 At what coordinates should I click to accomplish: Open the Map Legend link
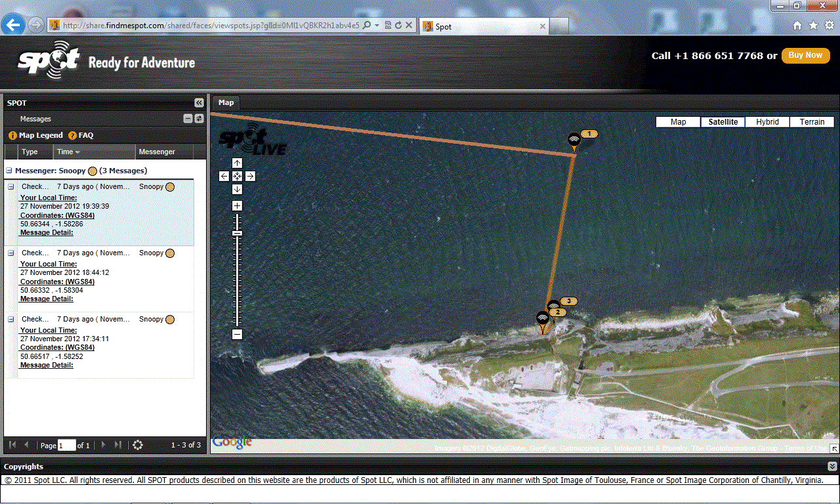click(x=40, y=135)
